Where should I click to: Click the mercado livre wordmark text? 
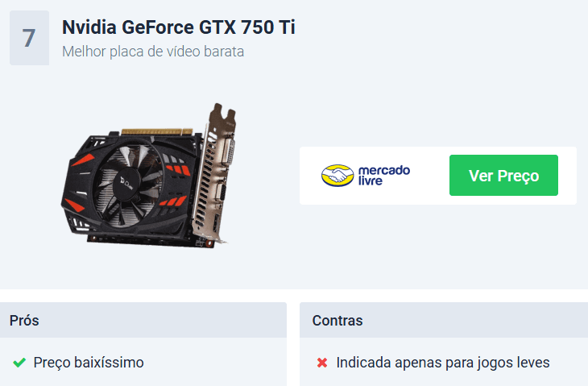click(x=384, y=175)
